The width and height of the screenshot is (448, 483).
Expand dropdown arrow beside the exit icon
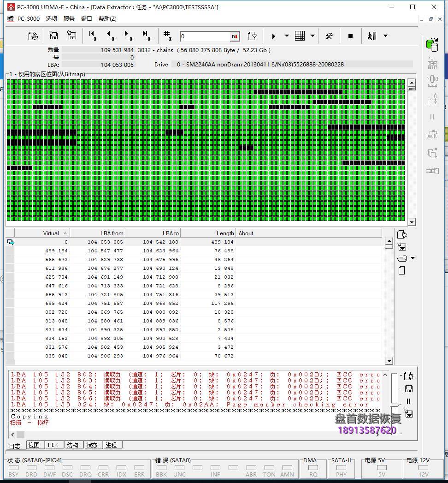385,36
